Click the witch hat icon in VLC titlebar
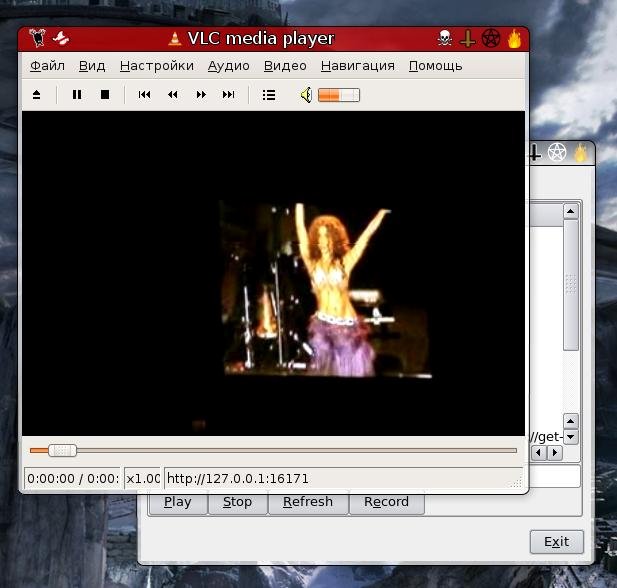 (61, 38)
